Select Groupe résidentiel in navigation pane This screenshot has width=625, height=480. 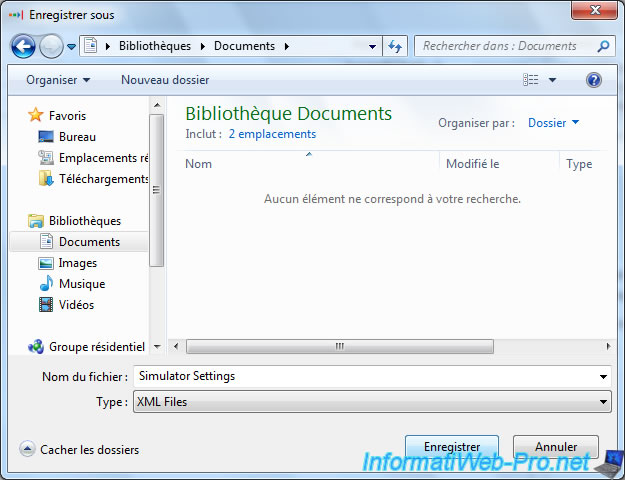97,347
